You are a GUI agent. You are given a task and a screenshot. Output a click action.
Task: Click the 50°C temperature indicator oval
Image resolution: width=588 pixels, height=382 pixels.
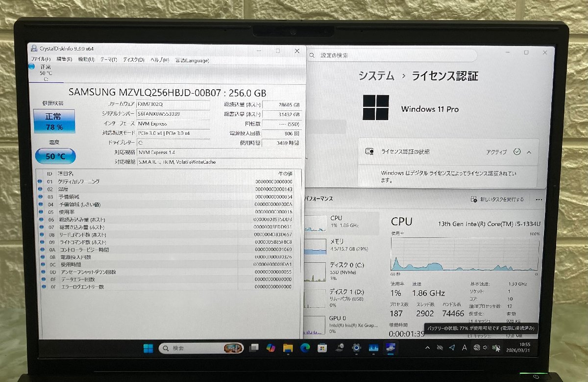[55, 156]
